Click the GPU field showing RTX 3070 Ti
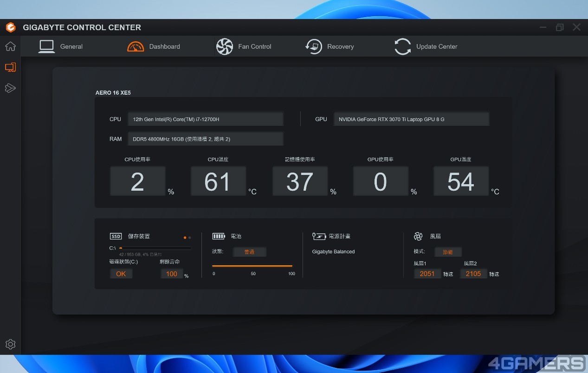Viewport: 588px width, 373px height. [411, 119]
